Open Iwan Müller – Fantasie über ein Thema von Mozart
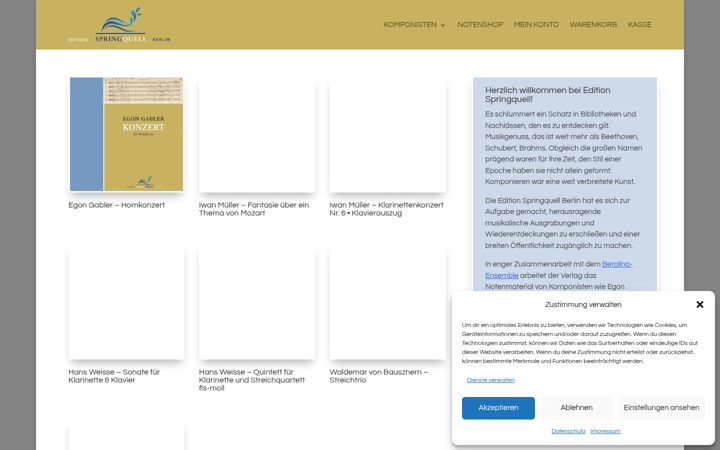 point(254,209)
